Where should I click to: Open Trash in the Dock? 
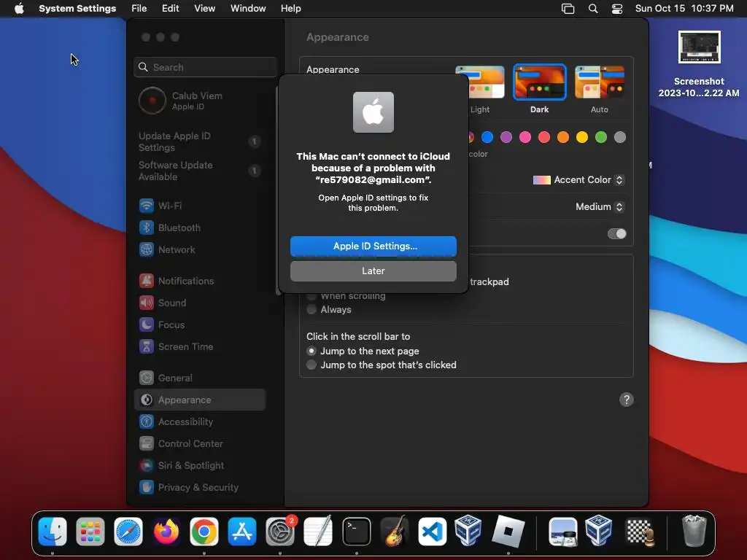coord(694,531)
